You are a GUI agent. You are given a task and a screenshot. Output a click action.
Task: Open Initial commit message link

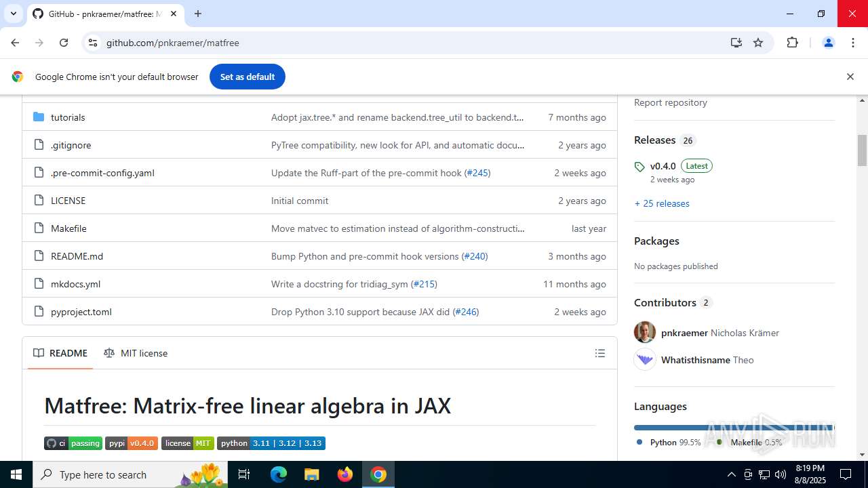click(300, 201)
